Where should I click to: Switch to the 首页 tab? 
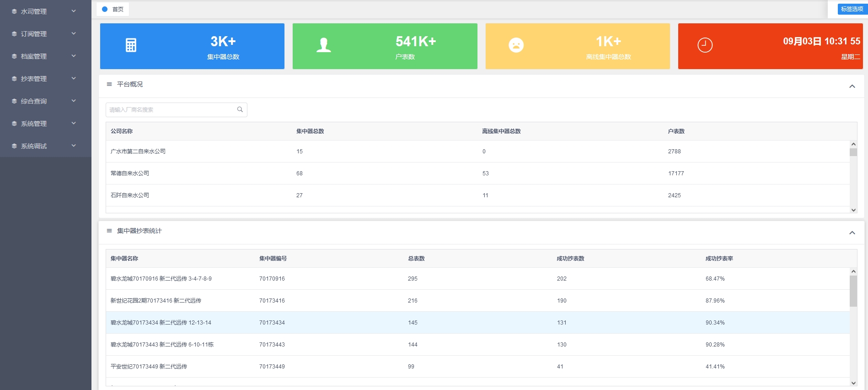pyautogui.click(x=113, y=9)
